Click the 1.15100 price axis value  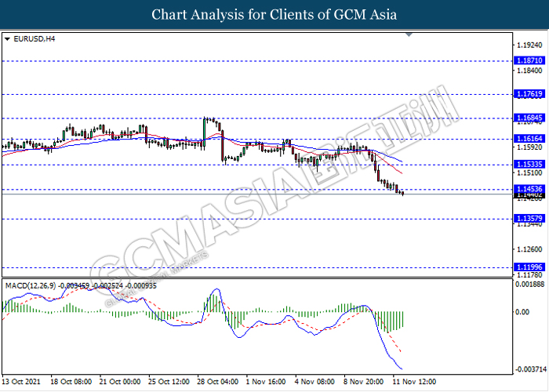tap(529, 172)
